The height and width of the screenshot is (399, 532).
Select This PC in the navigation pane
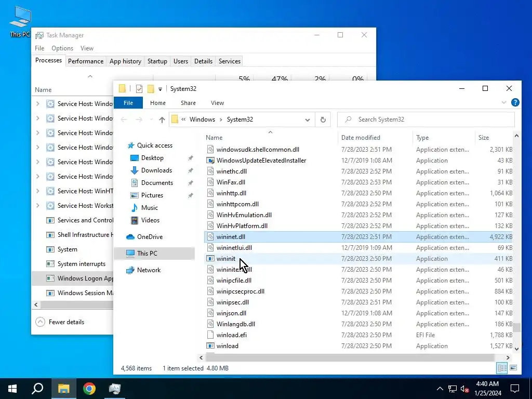pyautogui.click(x=154, y=254)
